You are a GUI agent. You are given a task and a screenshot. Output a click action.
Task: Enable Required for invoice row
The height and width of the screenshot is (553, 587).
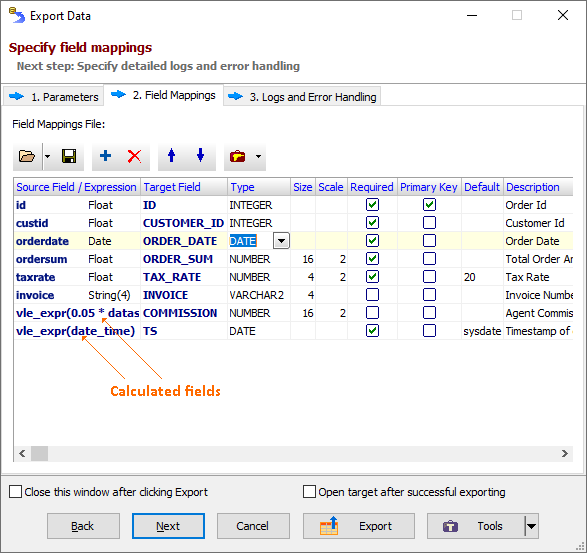pos(372,295)
